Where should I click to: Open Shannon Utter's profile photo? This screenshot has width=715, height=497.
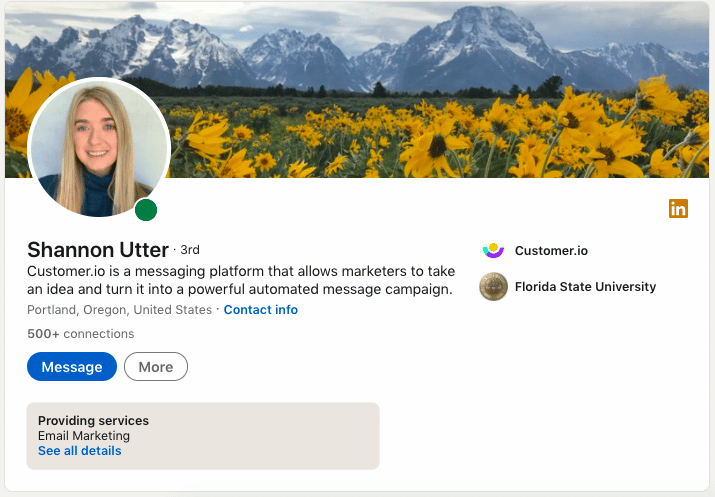click(99, 148)
